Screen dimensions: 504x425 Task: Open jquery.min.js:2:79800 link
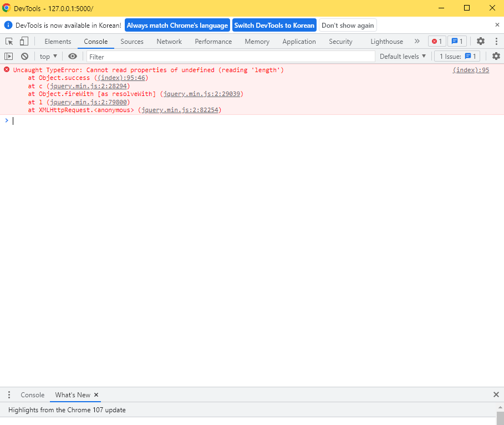(x=88, y=102)
